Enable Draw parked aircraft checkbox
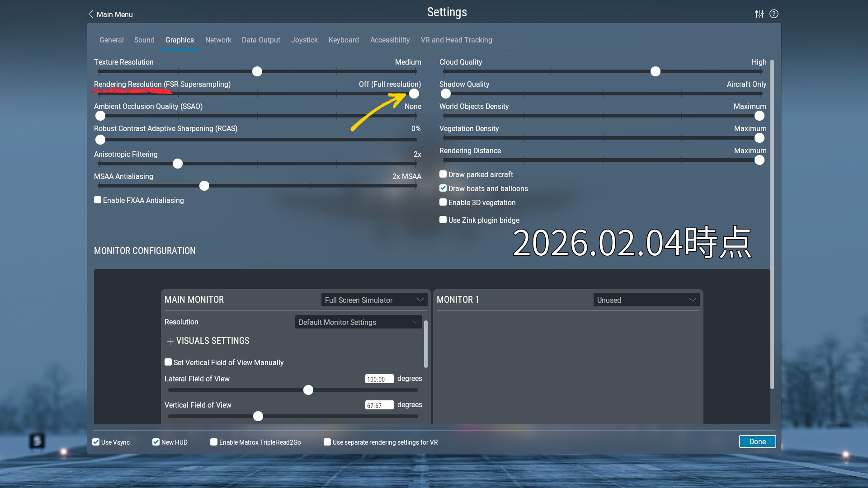The height and width of the screenshot is (488, 868). pyautogui.click(x=443, y=174)
